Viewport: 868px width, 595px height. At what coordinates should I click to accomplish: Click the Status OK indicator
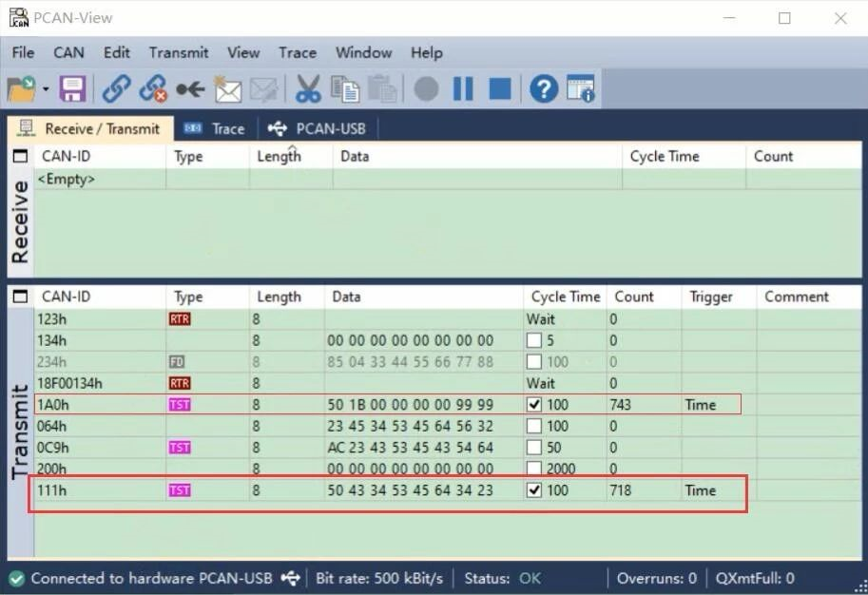pyautogui.click(x=503, y=579)
